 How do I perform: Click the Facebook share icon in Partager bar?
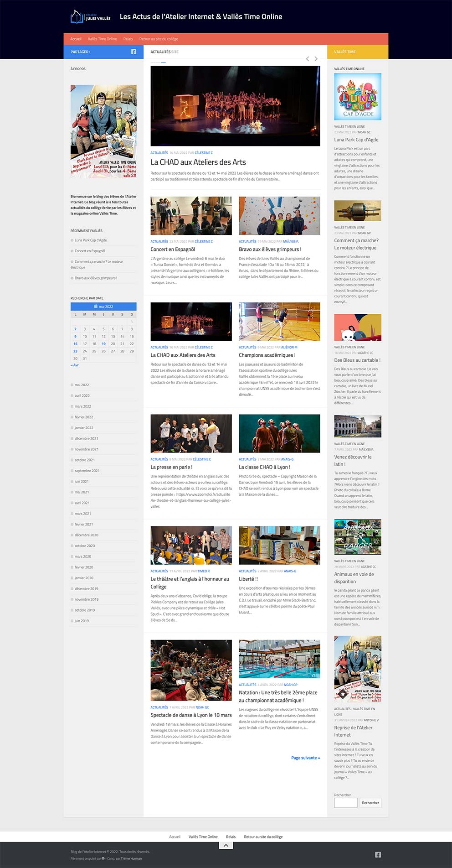(134, 52)
